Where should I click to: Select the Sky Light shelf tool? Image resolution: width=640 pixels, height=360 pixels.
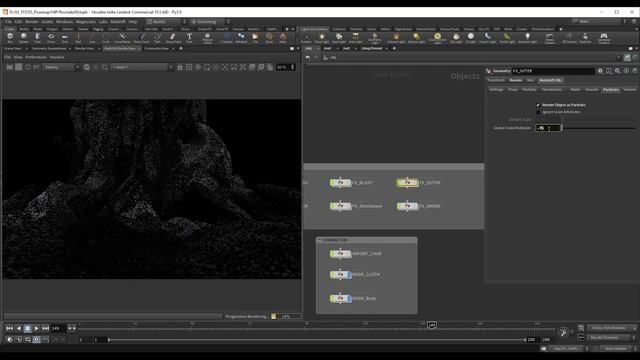[456, 38]
